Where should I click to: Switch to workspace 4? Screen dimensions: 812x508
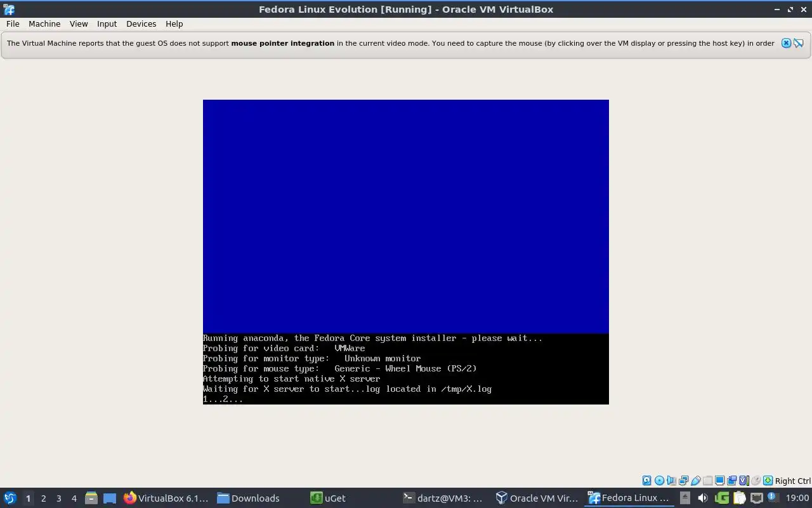(x=74, y=498)
